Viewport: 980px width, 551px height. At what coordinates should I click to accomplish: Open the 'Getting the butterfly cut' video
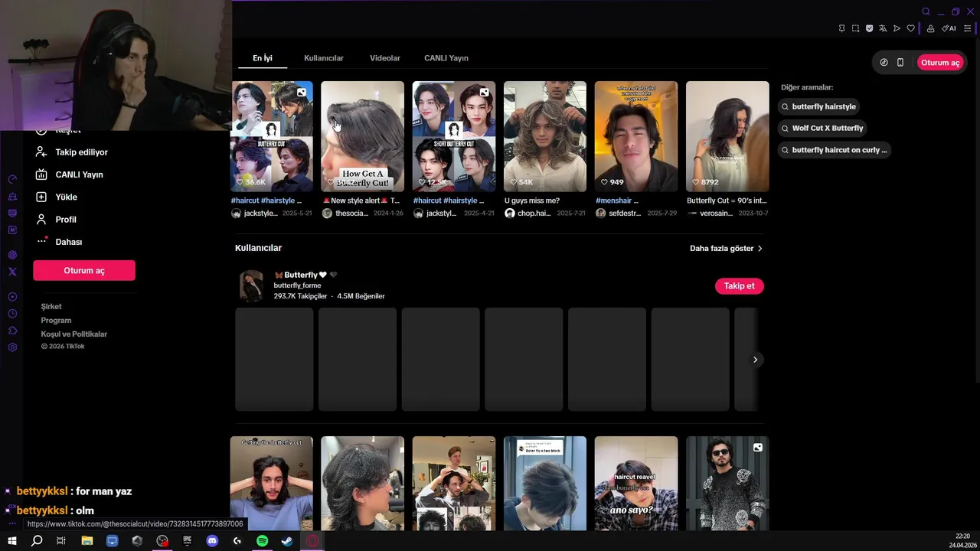click(x=272, y=484)
